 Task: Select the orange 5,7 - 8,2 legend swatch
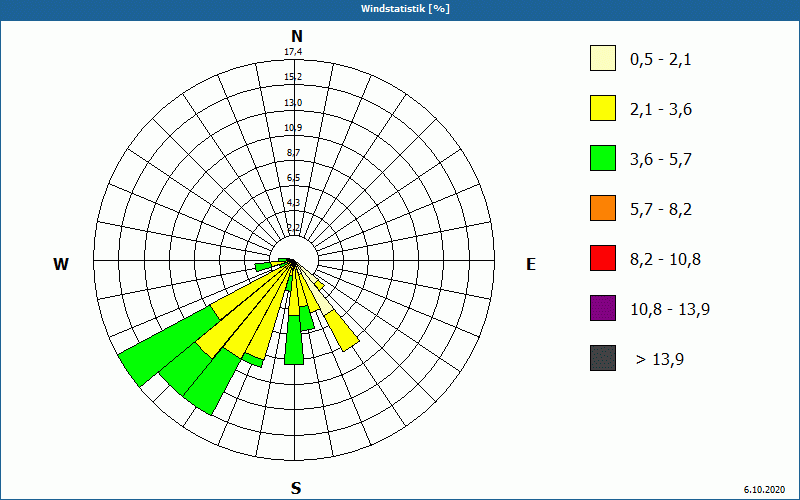(603, 208)
